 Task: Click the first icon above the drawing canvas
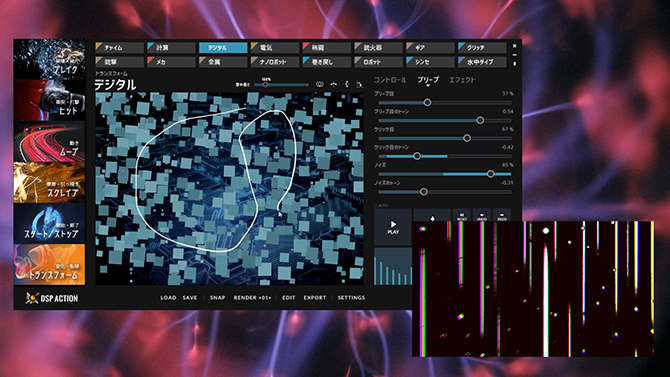320,84
